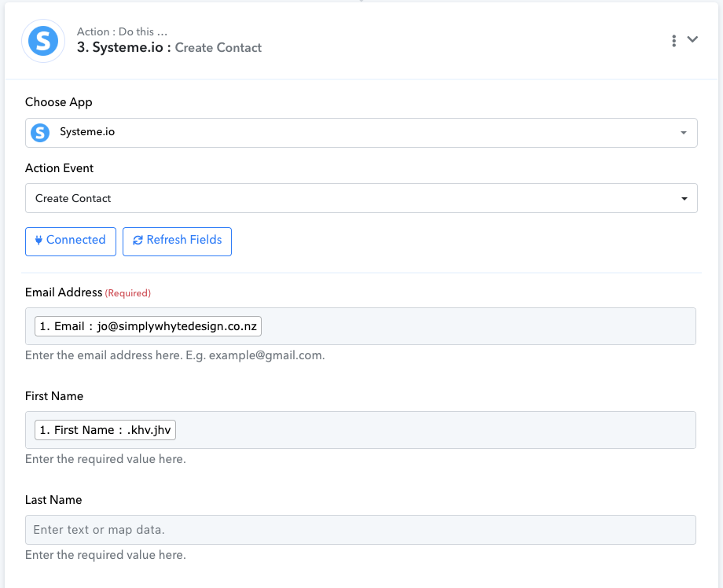Viewport: 723px width, 588px height.
Task: Click the 'Email Address' field label
Action: pyautogui.click(x=64, y=292)
